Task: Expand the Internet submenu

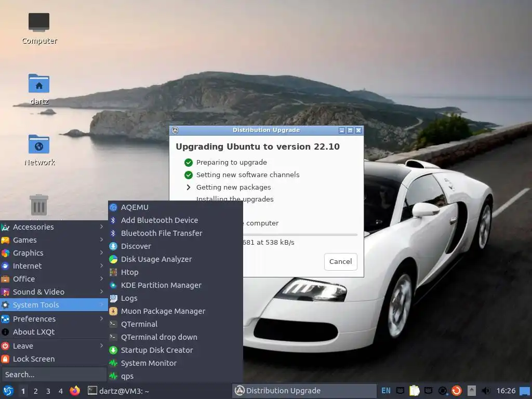Action: tap(54, 266)
